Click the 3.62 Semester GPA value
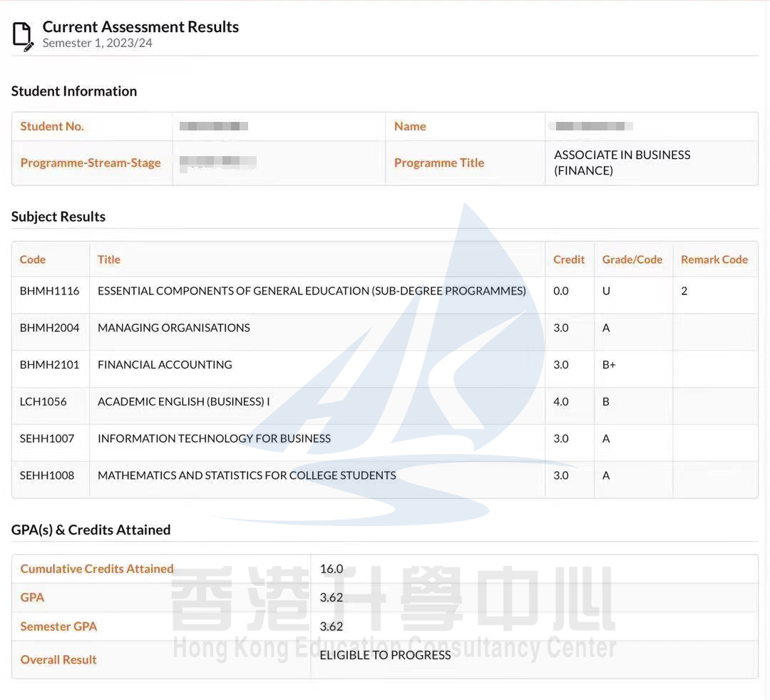Viewport: 770px width, 700px height. point(332,627)
